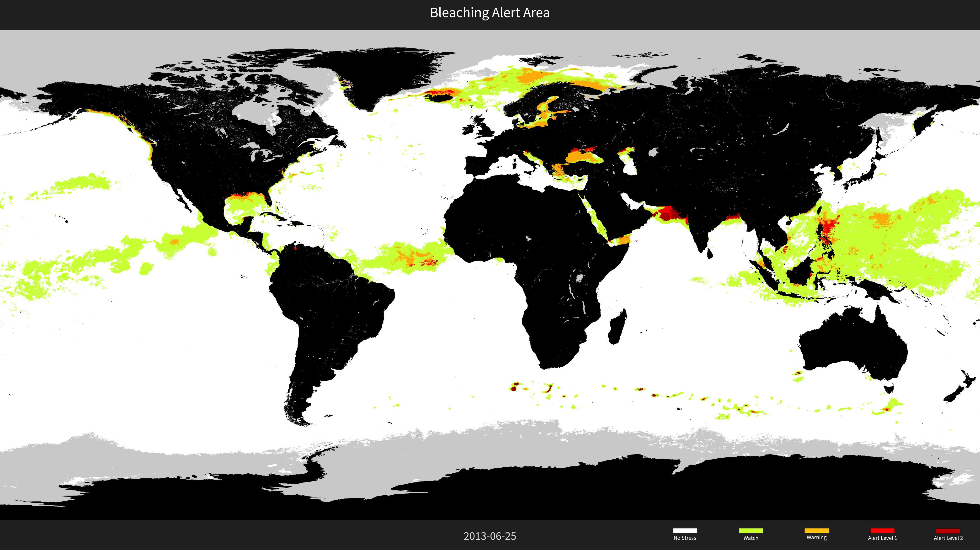
Task: Click the yellow-green Watch legend swatch
Action: click(x=751, y=531)
